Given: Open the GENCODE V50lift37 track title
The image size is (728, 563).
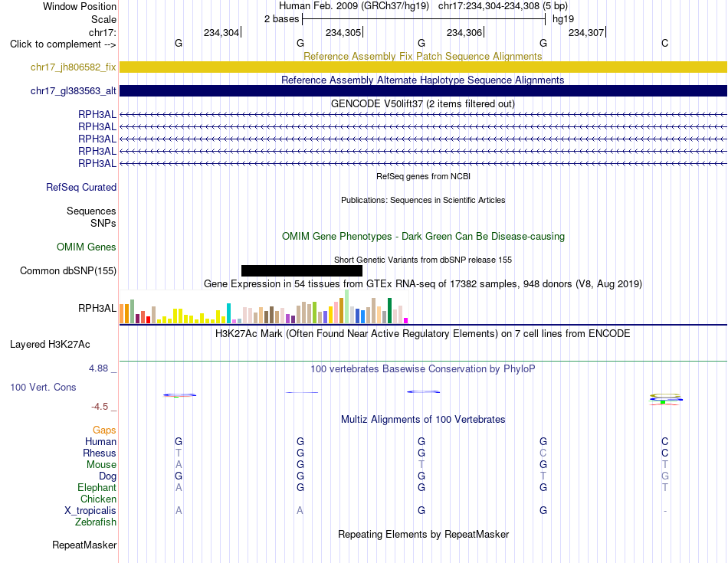Looking at the screenshot, I should (x=422, y=103).
